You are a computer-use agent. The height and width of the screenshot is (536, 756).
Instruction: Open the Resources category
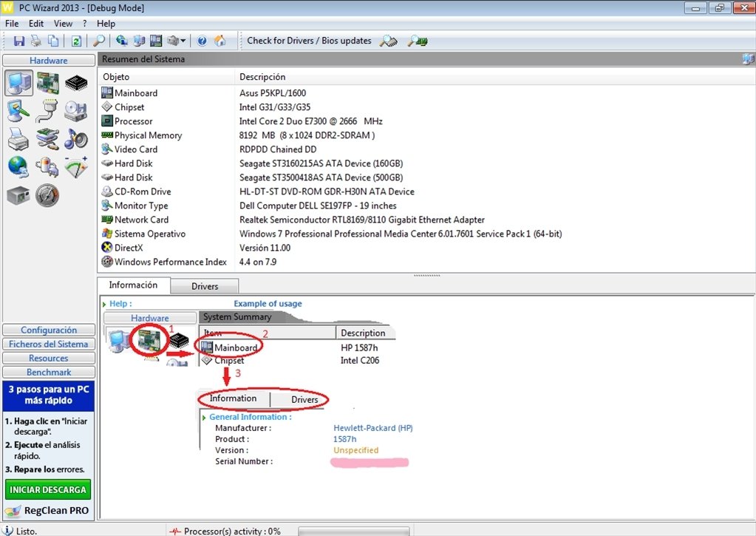49,358
